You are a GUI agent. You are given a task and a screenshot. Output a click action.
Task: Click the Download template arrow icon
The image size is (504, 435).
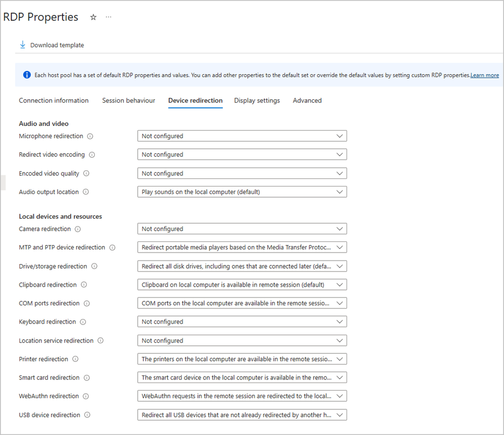(22, 45)
